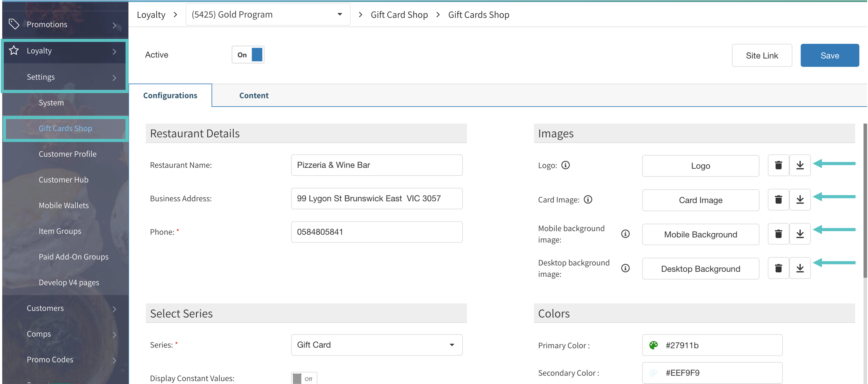This screenshot has width=868, height=384.
Task: Download the Mobile Background image
Action: (800, 234)
